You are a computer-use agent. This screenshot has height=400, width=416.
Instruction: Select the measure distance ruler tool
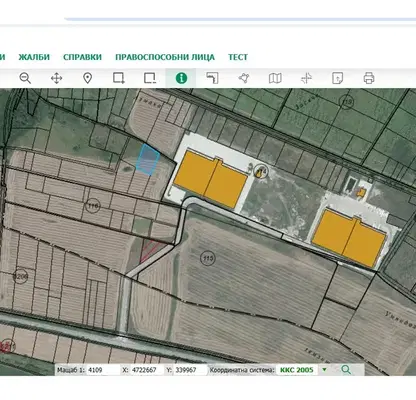click(x=212, y=78)
